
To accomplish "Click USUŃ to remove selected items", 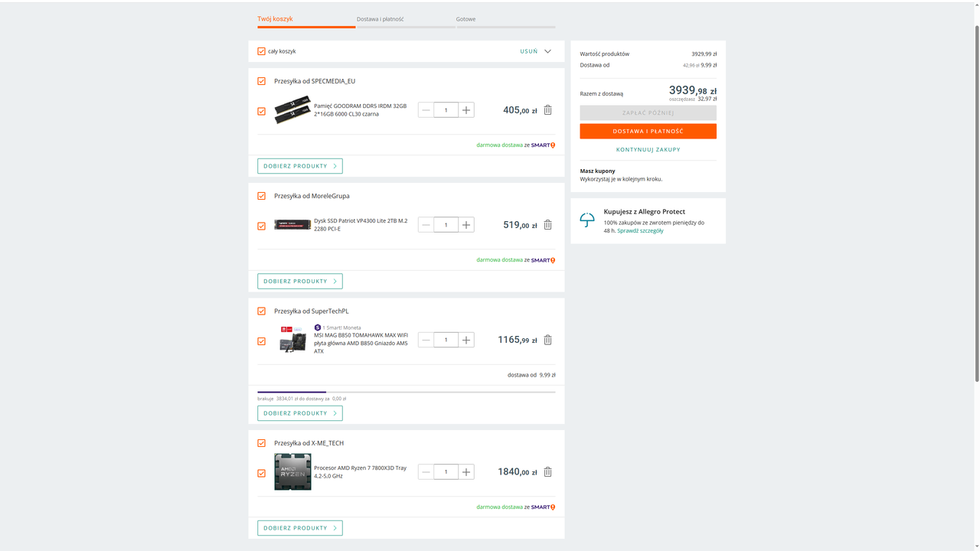I will [x=529, y=51].
